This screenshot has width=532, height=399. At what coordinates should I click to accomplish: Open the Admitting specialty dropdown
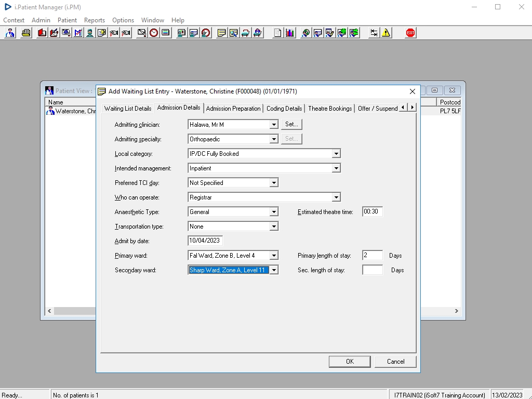274,139
